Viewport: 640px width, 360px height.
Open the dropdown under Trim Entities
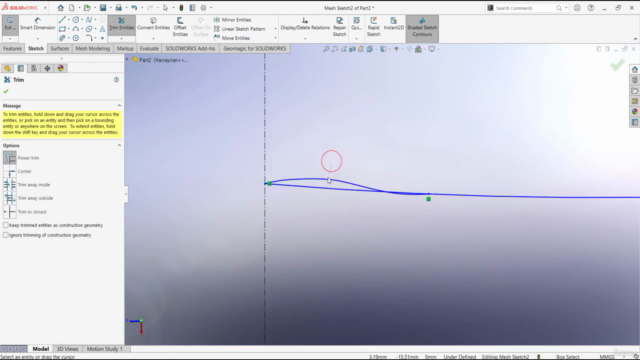[x=122, y=39]
